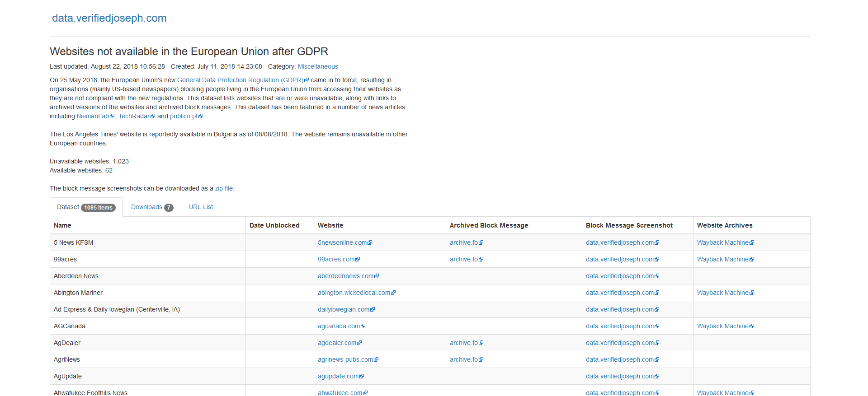Click external link icon next to GDPR link
Viewport: 868px width, 396px height.
[307, 80]
